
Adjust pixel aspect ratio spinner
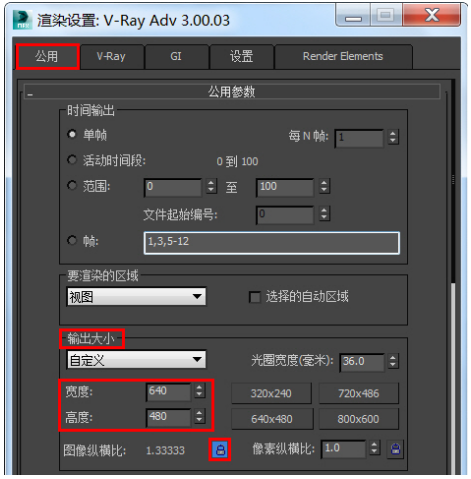coord(374,448)
